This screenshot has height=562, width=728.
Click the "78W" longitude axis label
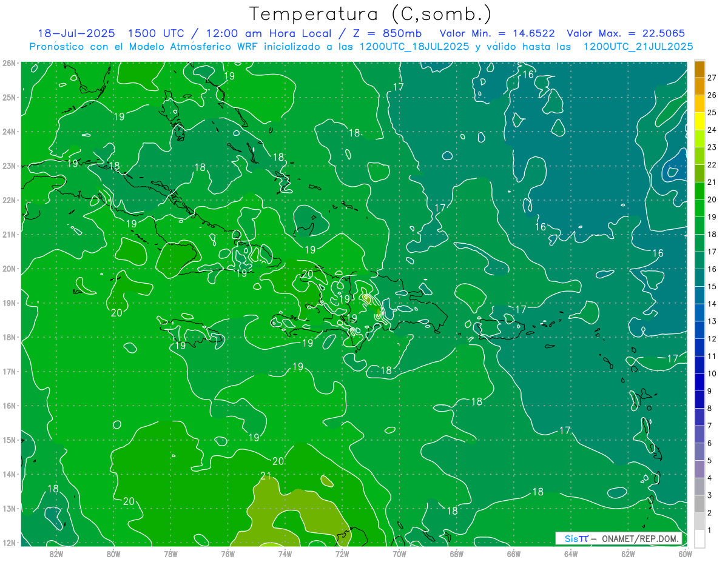(170, 554)
